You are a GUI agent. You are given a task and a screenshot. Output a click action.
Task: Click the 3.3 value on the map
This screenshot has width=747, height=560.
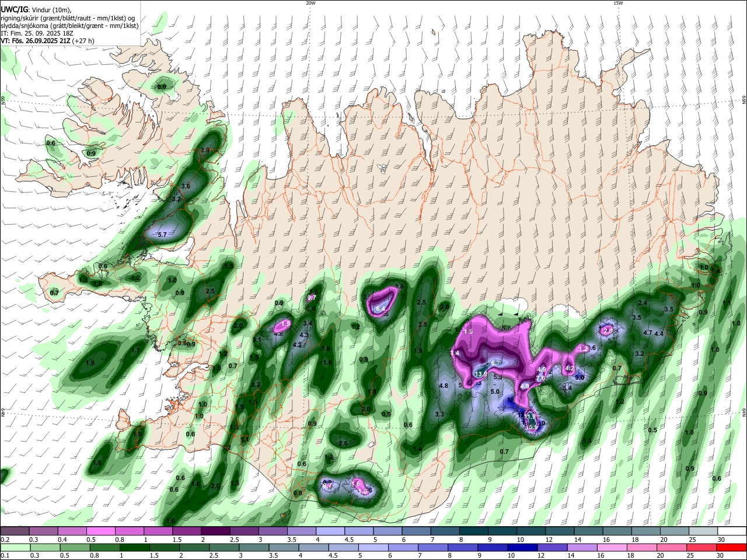click(x=439, y=415)
